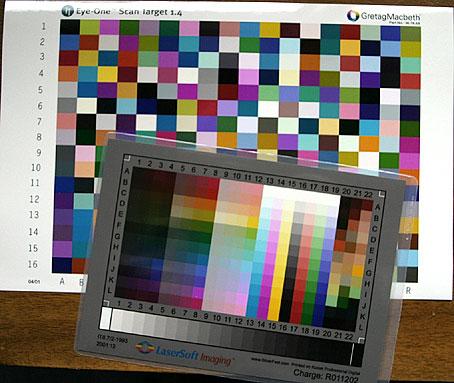Click the red 'Imaging' word
This screenshot has width=454, height=383.
[216, 359]
